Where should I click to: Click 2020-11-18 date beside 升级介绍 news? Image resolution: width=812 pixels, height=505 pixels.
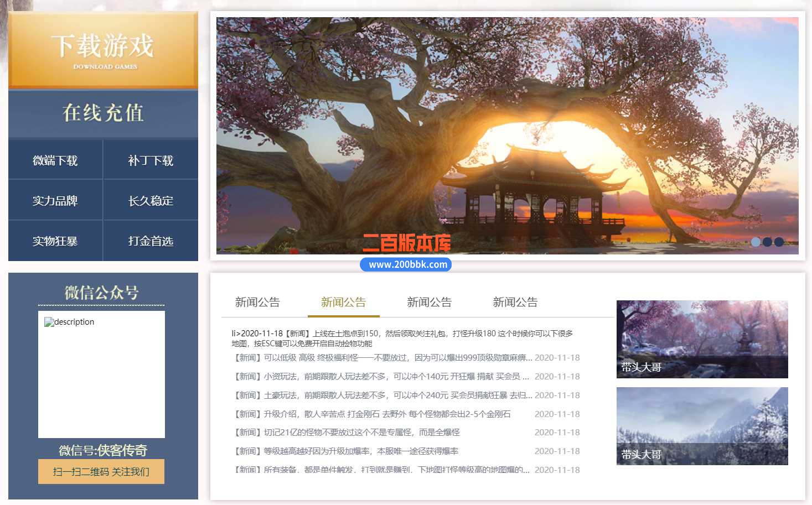(x=557, y=414)
